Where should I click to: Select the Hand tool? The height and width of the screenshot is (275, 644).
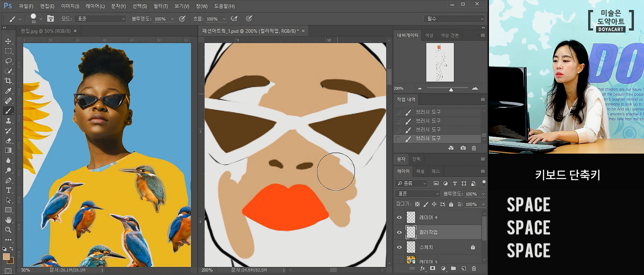8,220
